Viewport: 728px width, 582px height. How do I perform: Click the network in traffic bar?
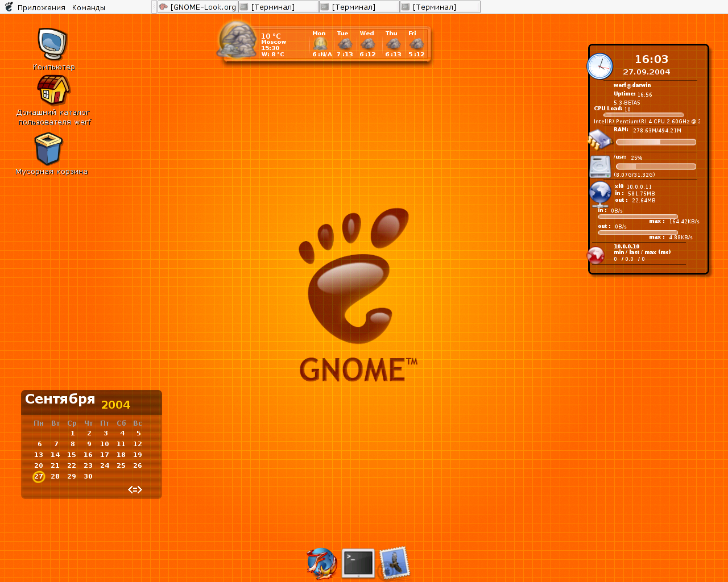click(x=638, y=217)
